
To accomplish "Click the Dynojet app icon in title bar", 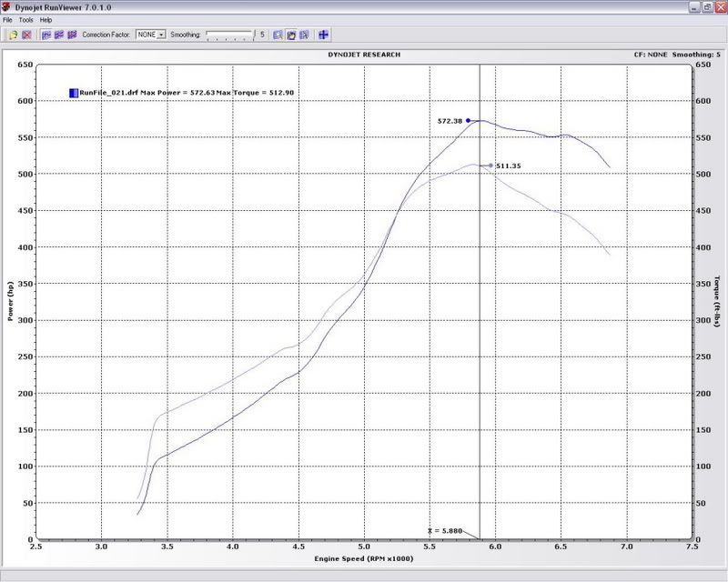I will pyautogui.click(x=6, y=7).
